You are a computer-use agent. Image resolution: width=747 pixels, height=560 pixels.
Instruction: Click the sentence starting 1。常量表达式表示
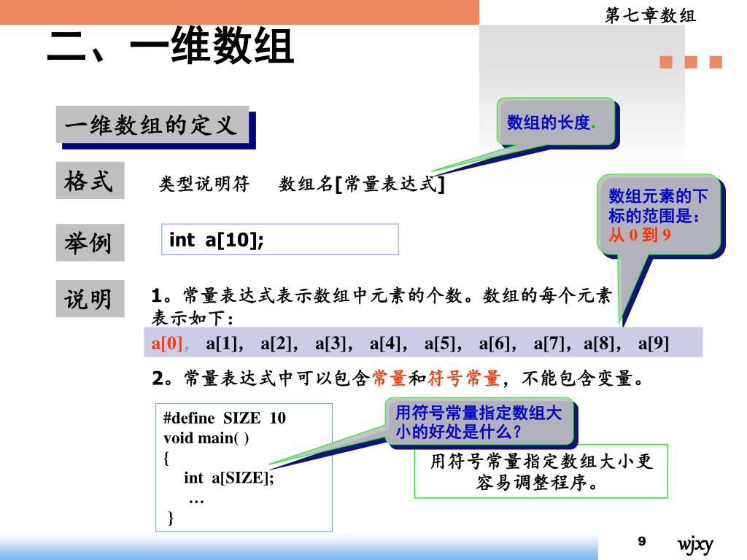pos(381,295)
